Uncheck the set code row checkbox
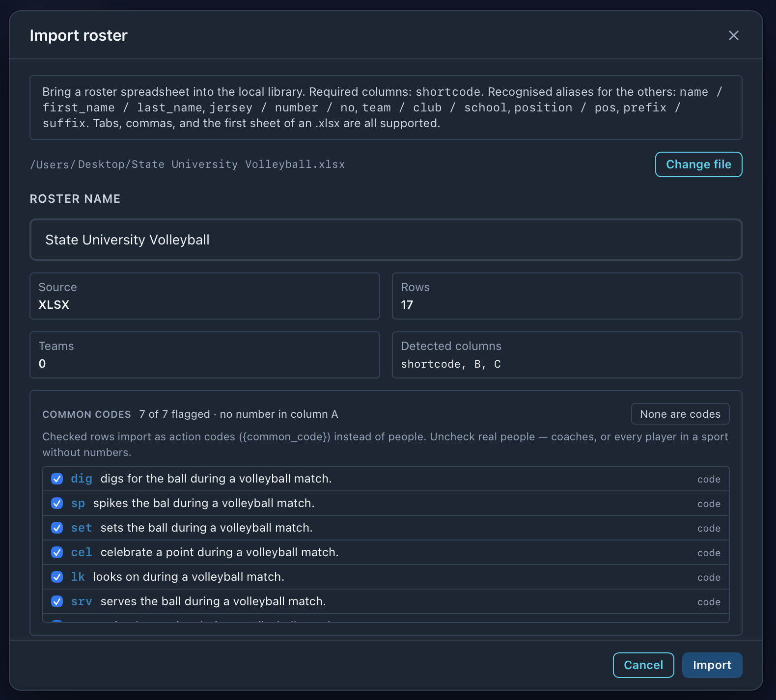Screen dimensions: 776x700 57,528
